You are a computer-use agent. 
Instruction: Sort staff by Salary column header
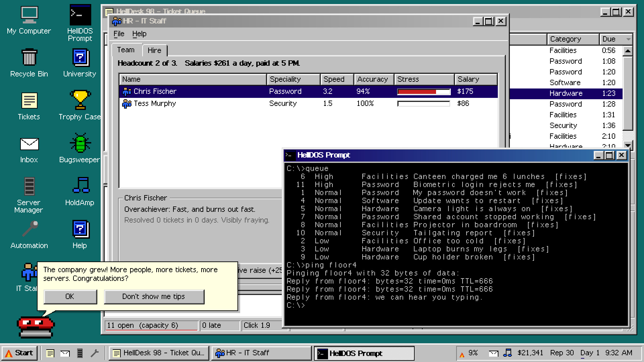coord(476,79)
